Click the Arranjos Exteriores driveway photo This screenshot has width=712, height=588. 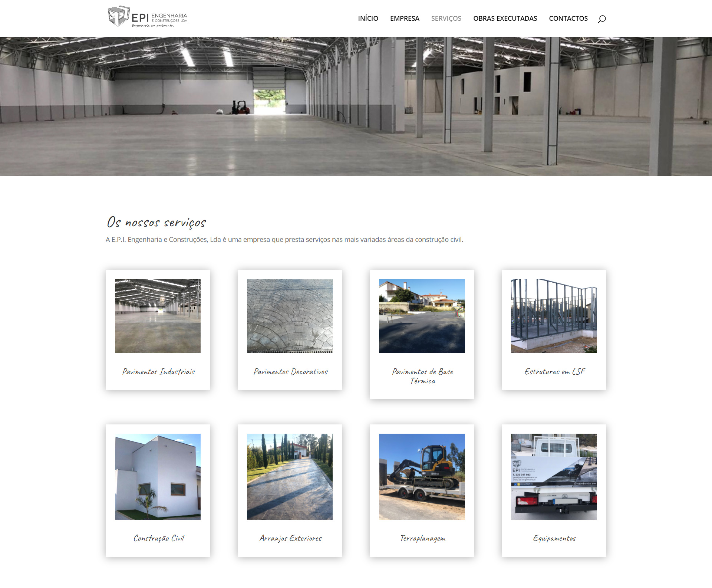coord(290,476)
